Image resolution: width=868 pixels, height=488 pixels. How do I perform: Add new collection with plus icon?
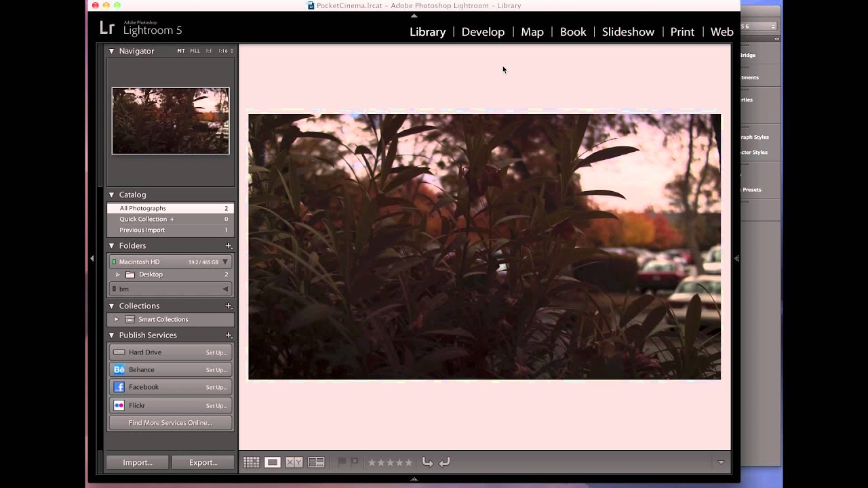click(229, 306)
